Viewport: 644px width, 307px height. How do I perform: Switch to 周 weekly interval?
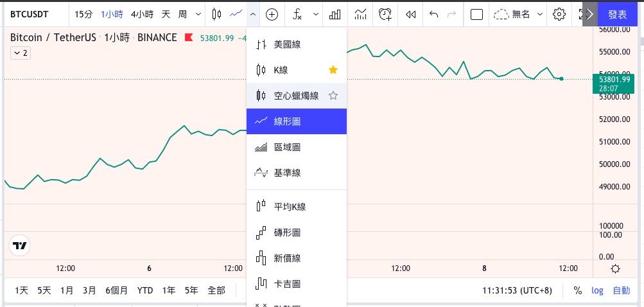click(x=182, y=14)
